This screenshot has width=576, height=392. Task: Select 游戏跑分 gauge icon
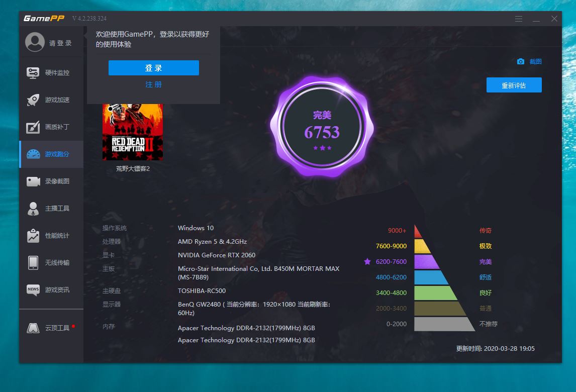tap(33, 154)
